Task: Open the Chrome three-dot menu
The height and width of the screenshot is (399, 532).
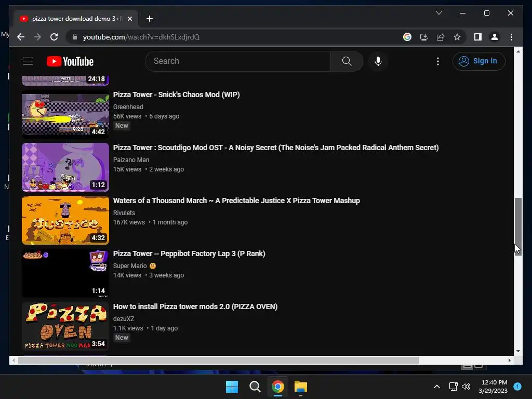Action: click(x=511, y=37)
